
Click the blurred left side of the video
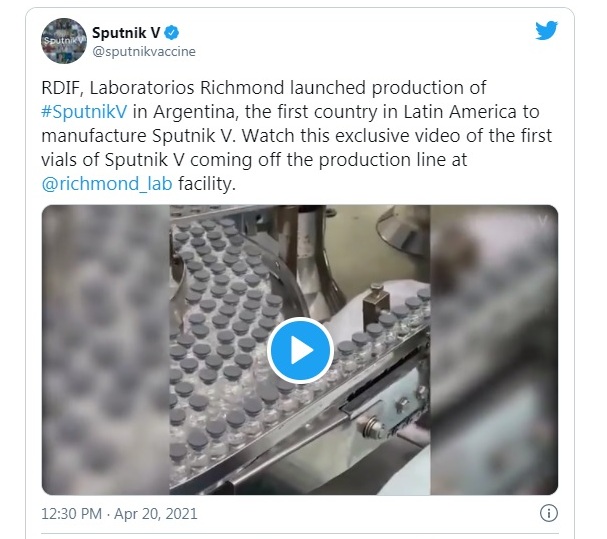(x=106, y=350)
